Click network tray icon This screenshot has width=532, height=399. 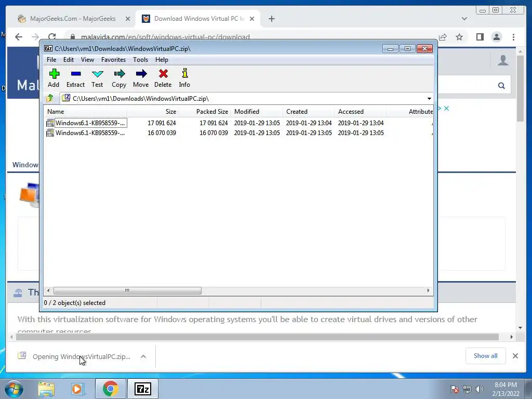click(x=467, y=389)
